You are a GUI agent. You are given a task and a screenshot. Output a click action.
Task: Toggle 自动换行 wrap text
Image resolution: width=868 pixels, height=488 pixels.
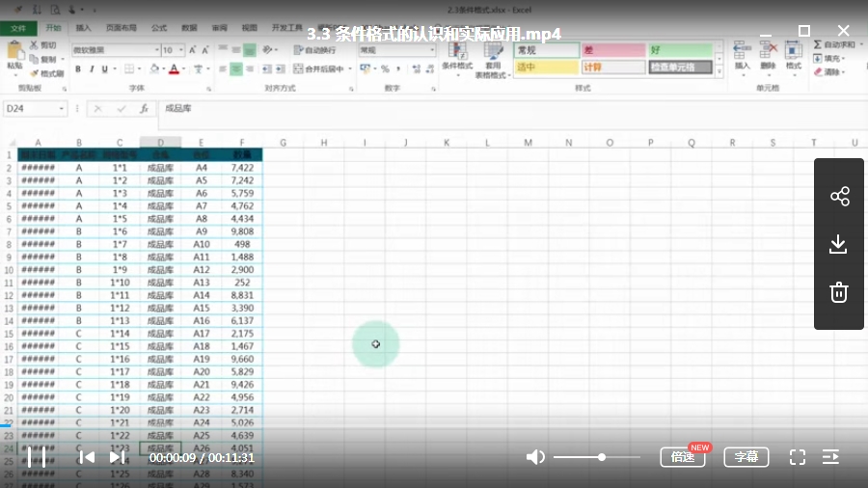(x=315, y=50)
